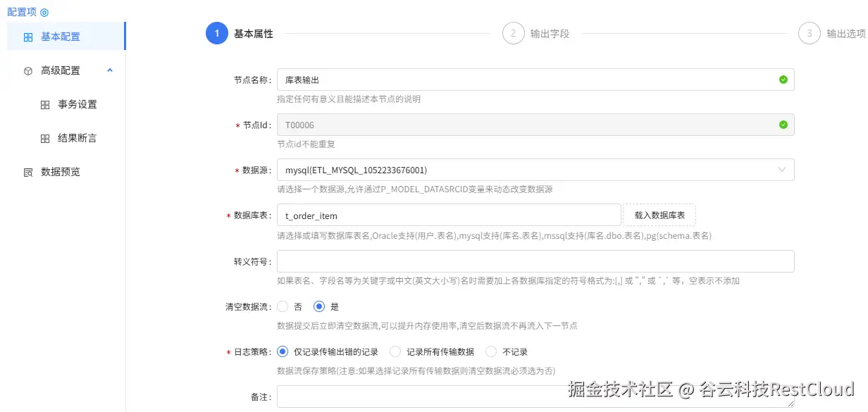This screenshot has height=412, width=868.
Task: Click hint 指定任何有意义且能描述本节点的说明
Action: 349,99
